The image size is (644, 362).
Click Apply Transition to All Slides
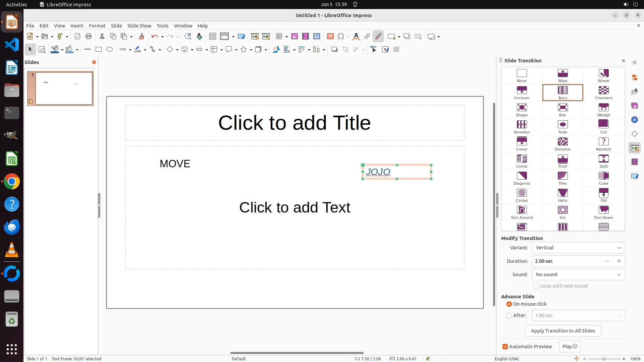click(x=563, y=331)
